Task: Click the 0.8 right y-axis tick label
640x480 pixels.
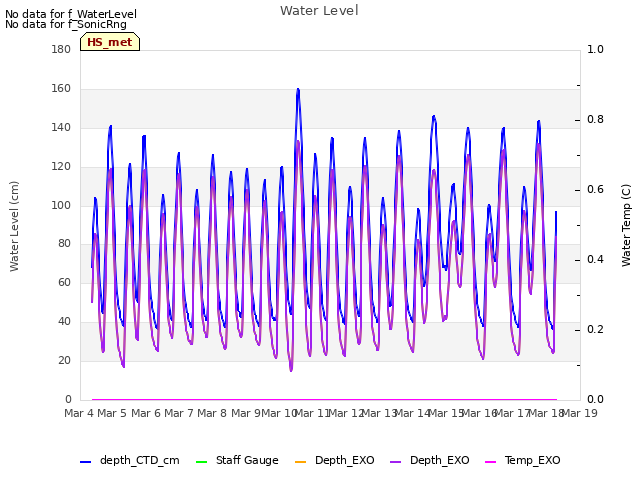Action: click(x=595, y=120)
